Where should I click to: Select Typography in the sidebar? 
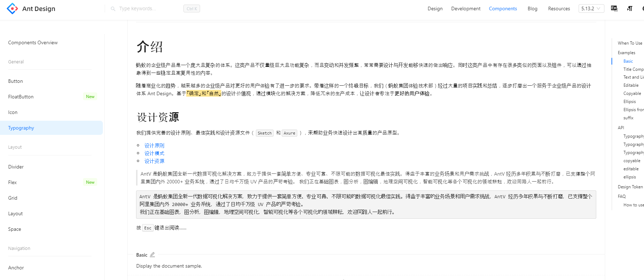(x=51, y=128)
